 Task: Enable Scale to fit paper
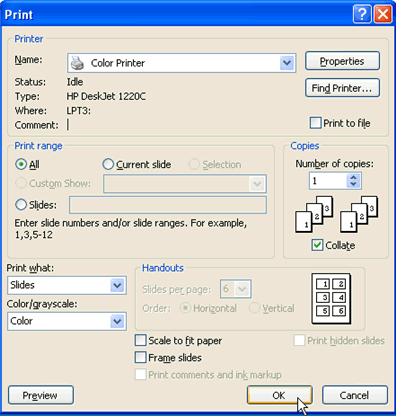(x=140, y=340)
